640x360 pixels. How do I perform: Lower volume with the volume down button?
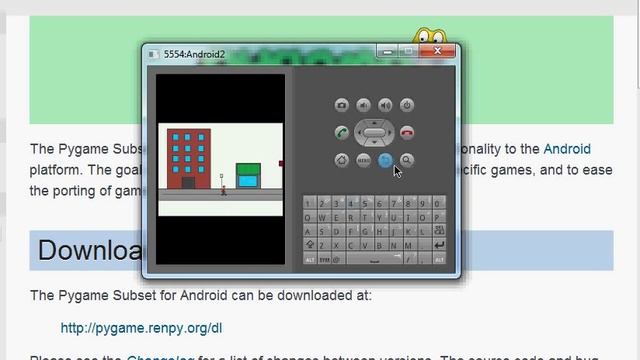pos(363,105)
